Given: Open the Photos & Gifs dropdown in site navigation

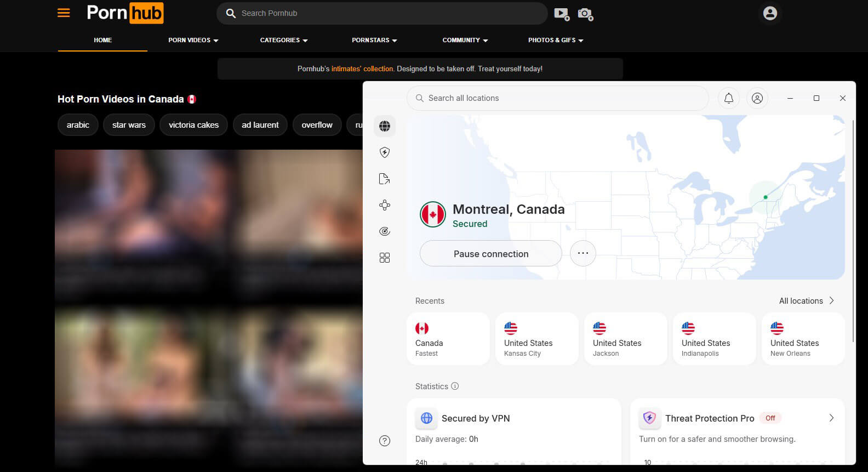Looking at the screenshot, I should pos(556,40).
